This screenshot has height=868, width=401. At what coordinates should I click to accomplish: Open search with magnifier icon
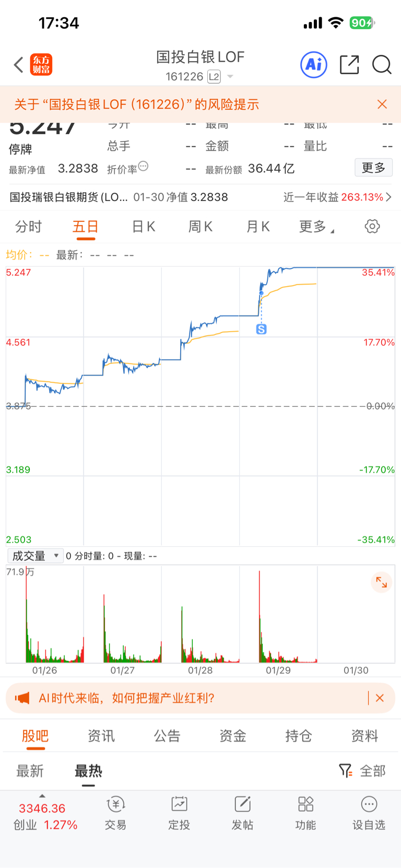(382, 65)
